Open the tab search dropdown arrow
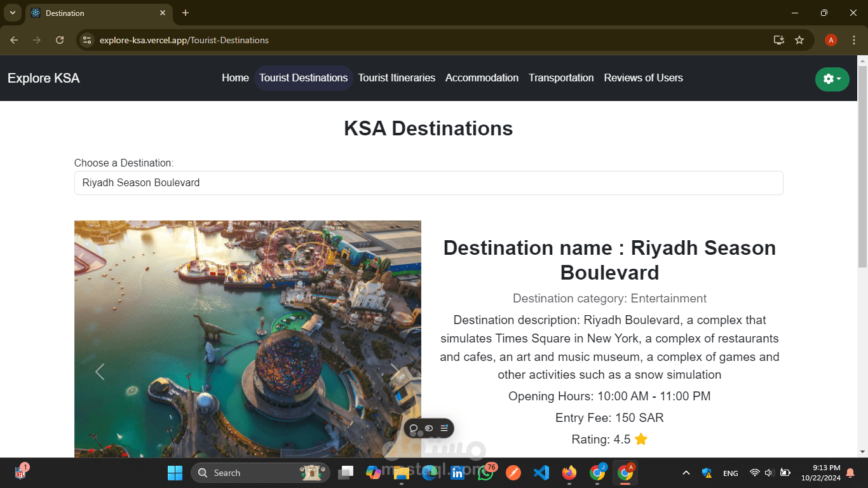The width and height of the screenshot is (868, 488). pos(12,13)
